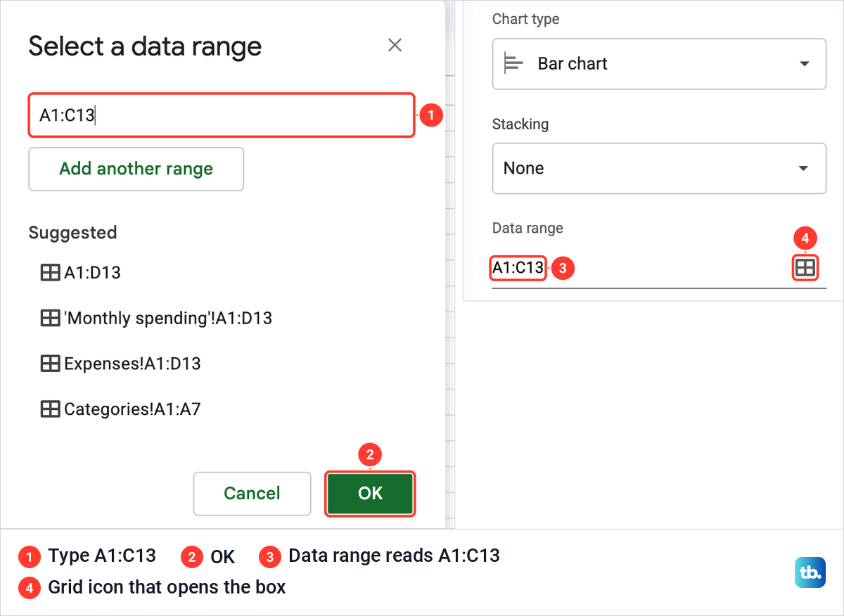Click grid icon beside 'Monthly spending'!A1:D13
This screenshot has height=616, width=844.
50,319
